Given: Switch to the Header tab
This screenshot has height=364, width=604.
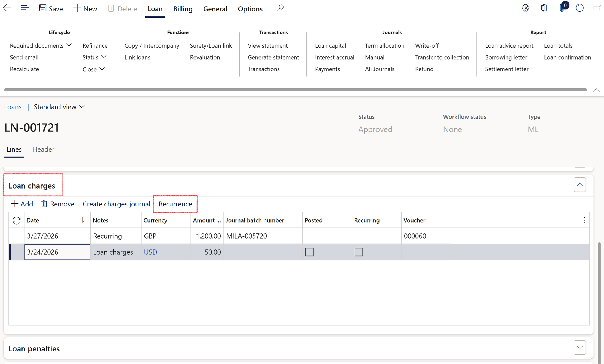Looking at the screenshot, I should point(43,149).
